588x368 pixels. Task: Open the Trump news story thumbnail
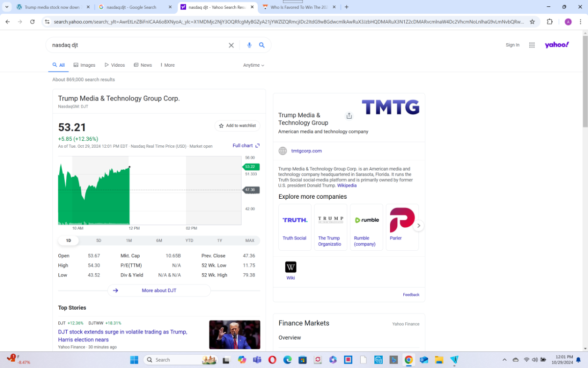click(x=234, y=335)
